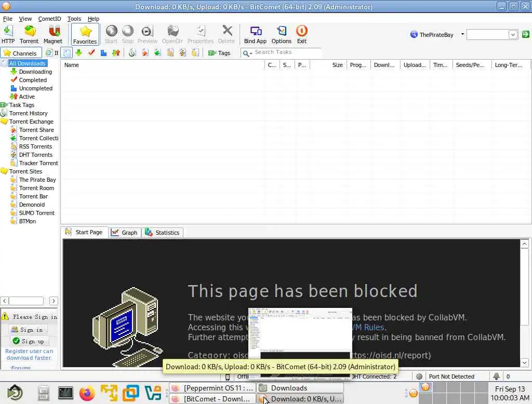Viewport: 532px width, 404px height.
Task: Click the torrent collection icon in second toolbar
Action: pos(157,53)
